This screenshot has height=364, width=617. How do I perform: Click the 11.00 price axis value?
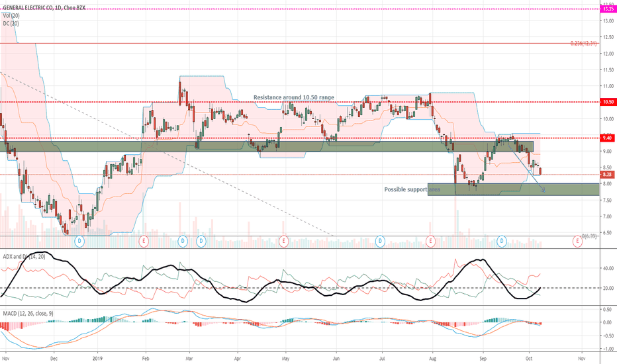pos(608,86)
